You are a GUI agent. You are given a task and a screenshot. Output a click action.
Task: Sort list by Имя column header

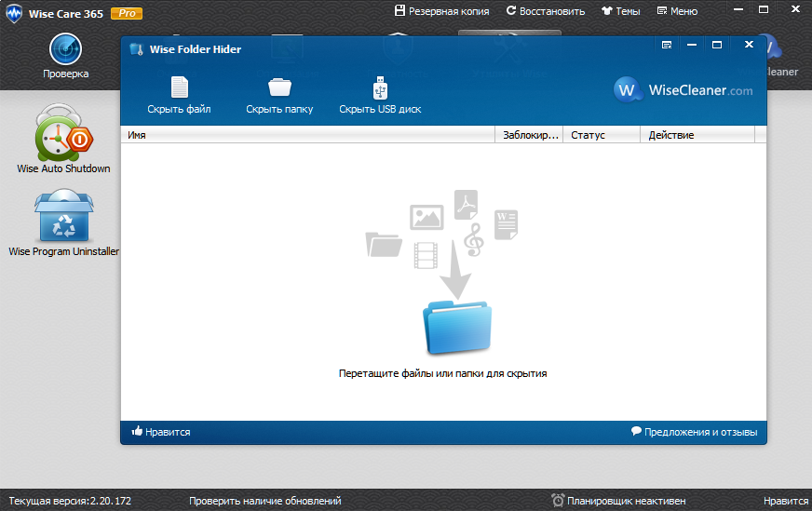tap(308, 135)
